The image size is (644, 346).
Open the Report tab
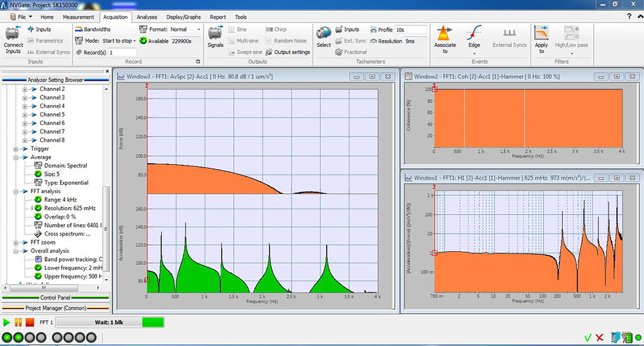click(x=218, y=17)
